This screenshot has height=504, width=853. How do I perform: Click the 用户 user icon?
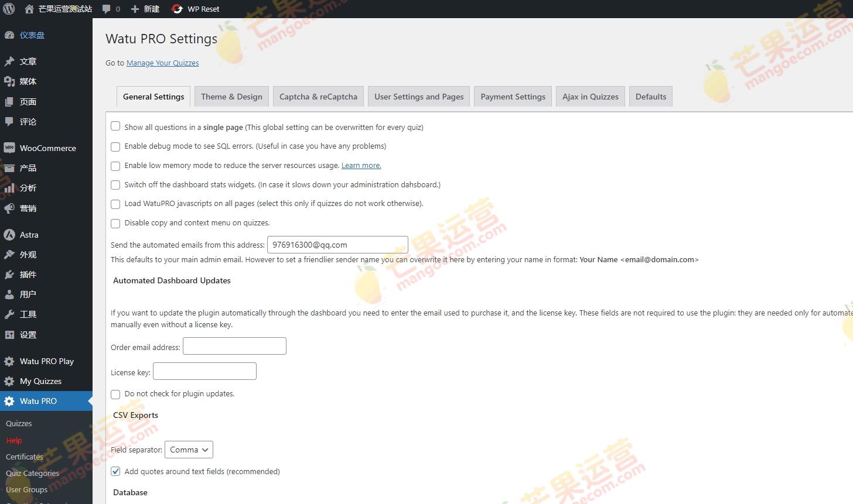tap(9, 294)
